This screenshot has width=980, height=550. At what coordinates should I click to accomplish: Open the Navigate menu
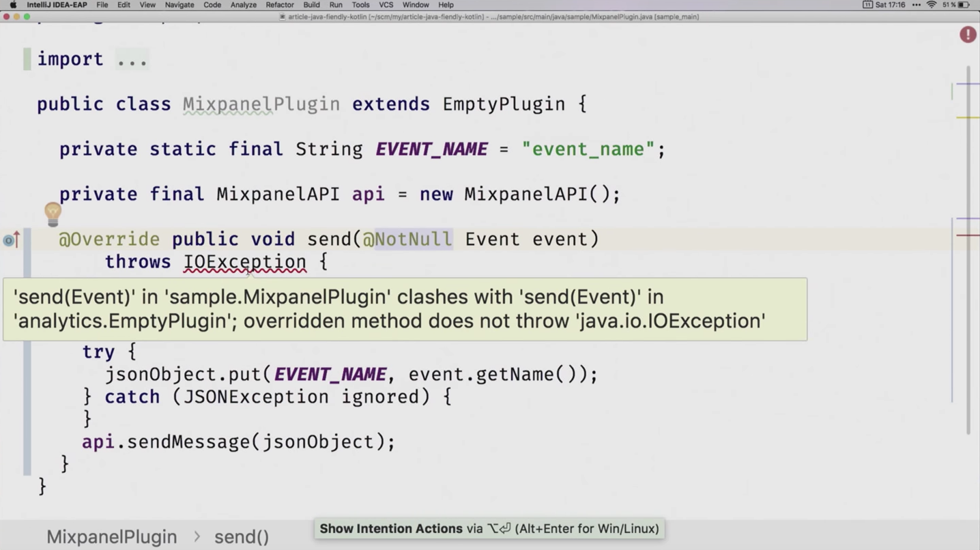point(179,5)
